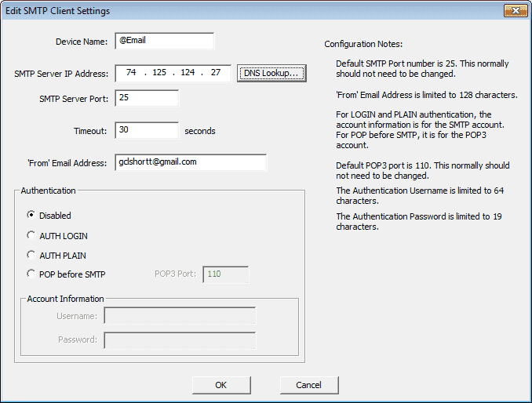This screenshot has width=532, height=403.
Task: Click the third IP octet 124
Action: [188, 73]
